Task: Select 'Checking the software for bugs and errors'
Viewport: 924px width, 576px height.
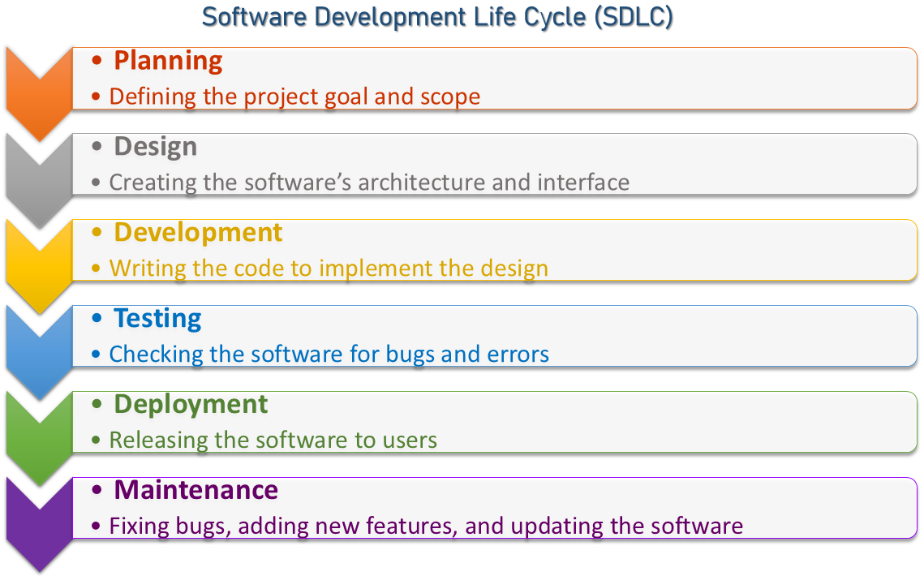Action: tap(329, 355)
